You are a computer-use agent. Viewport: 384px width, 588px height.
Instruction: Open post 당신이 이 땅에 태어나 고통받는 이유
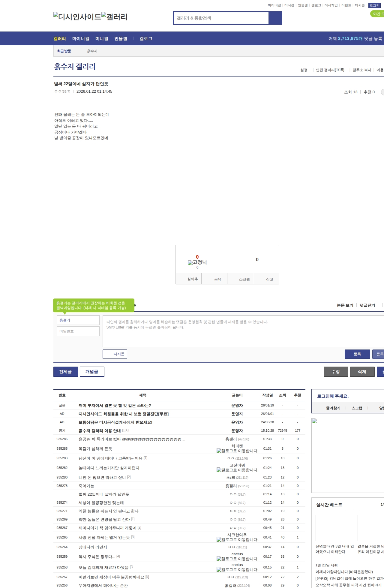pos(110,458)
